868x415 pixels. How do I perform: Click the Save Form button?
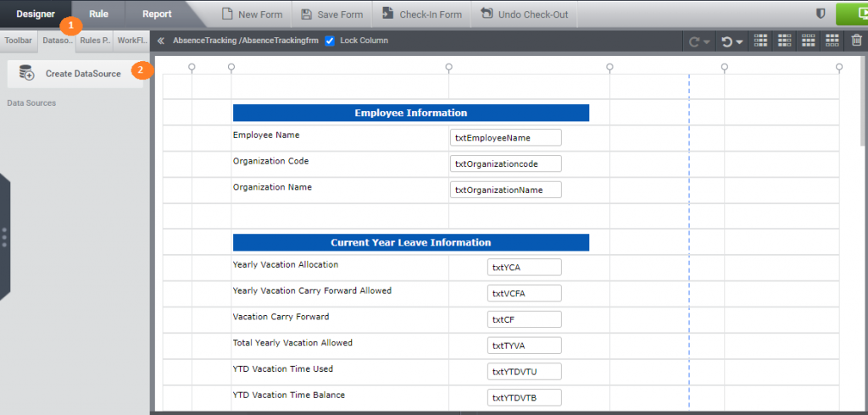point(331,14)
